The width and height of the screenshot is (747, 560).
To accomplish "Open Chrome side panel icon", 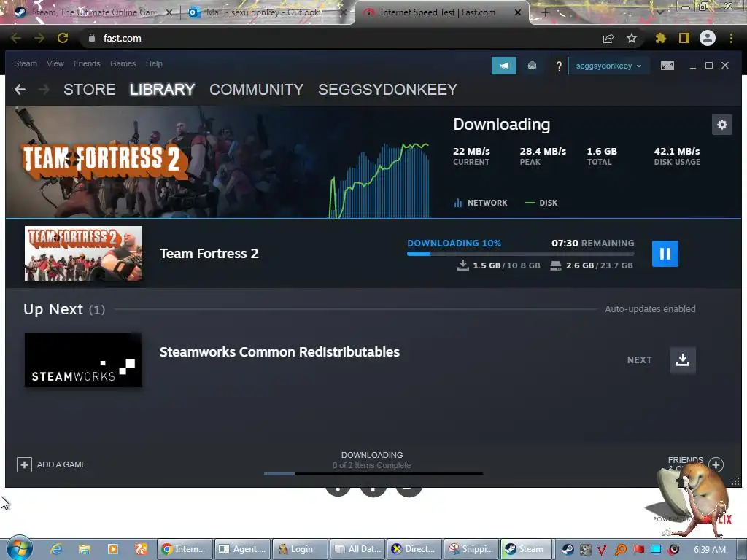I will (684, 38).
